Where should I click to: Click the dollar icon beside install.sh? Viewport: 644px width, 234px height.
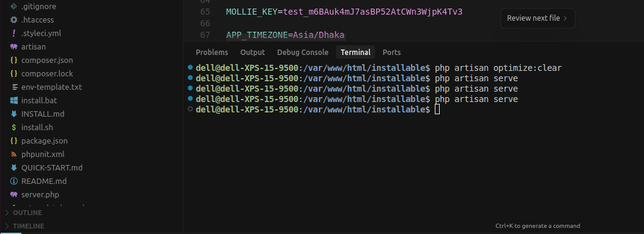(x=13, y=128)
